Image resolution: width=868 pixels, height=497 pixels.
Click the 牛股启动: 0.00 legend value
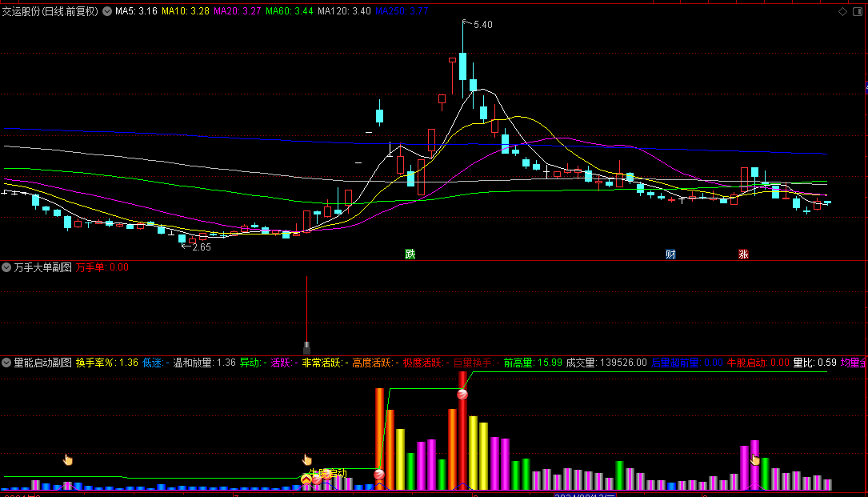pyautogui.click(x=758, y=363)
